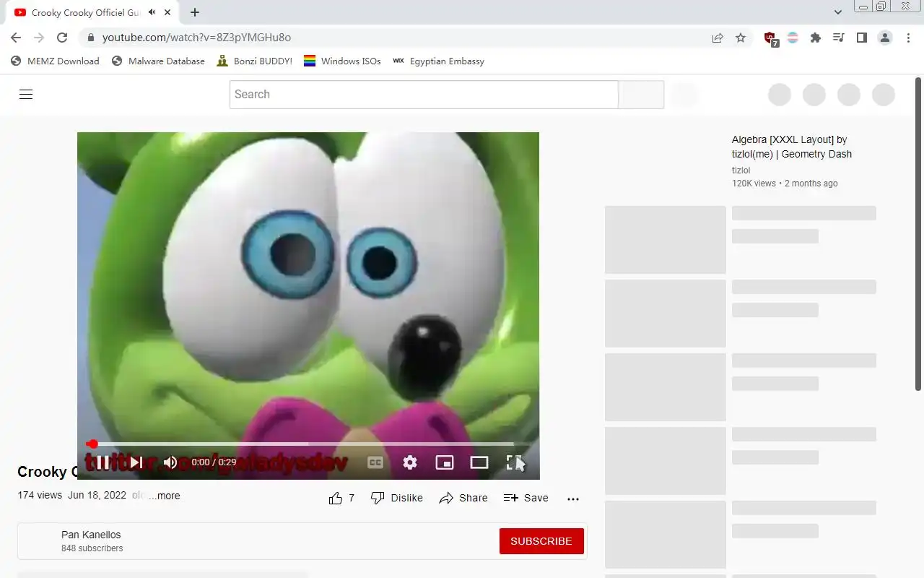Open Pan Kanellos channel
Screen dimensions: 924x578
click(91, 535)
